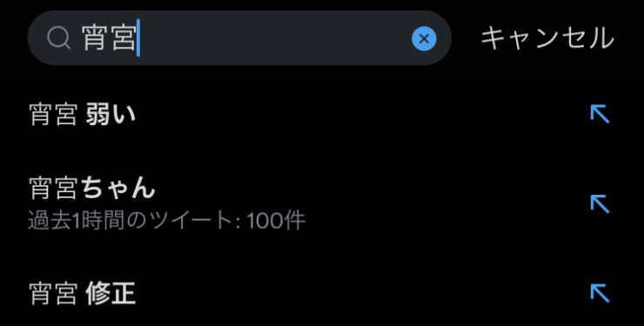Image resolution: width=644 pixels, height=326 pixels.
Task: Click the magnifying glass search icon
Action: tap(58, 39)
